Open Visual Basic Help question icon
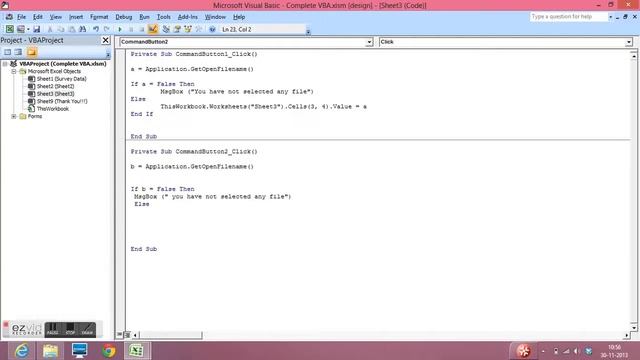This screenshot has height=360, width=640. point(212,29)
